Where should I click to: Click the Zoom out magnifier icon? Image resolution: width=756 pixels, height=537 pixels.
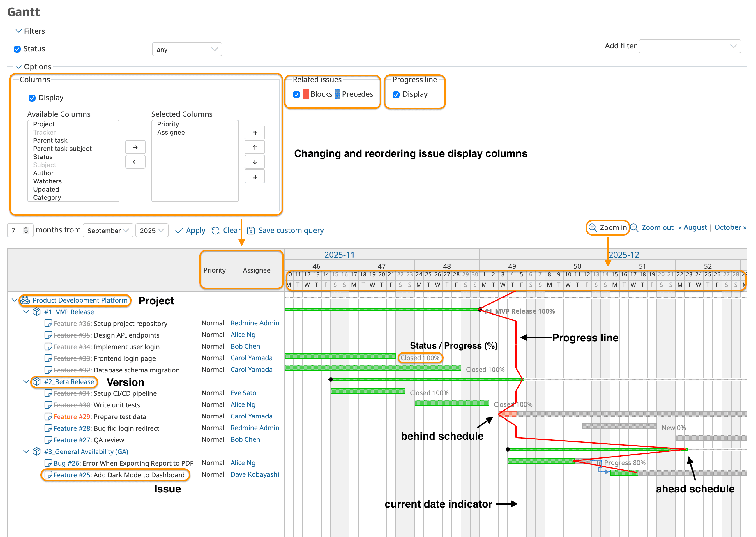[x=634, y=228]
